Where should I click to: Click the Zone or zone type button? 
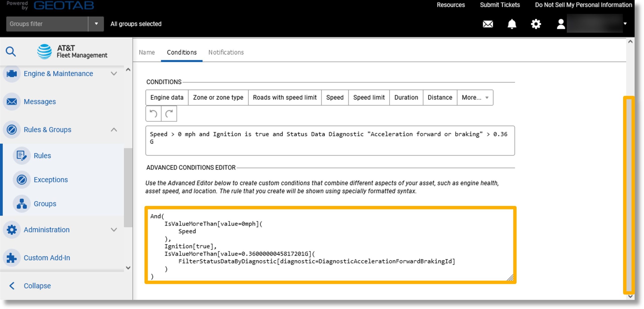point(219,97)
